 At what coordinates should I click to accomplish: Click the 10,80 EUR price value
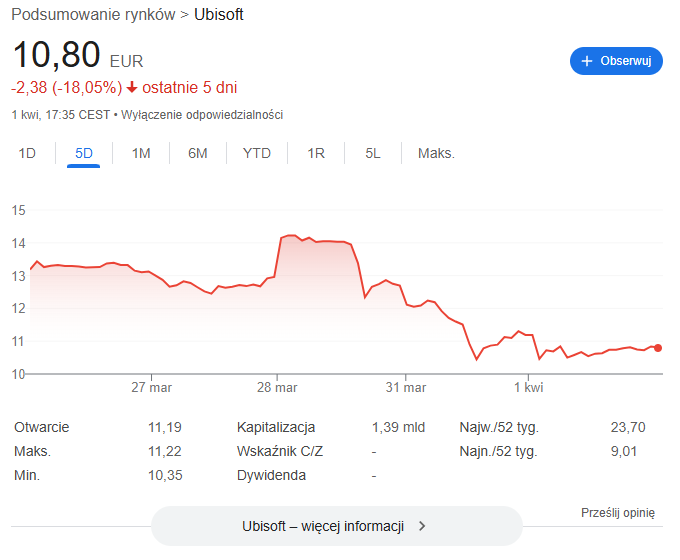pyautogui.click(x=57, y=56)
